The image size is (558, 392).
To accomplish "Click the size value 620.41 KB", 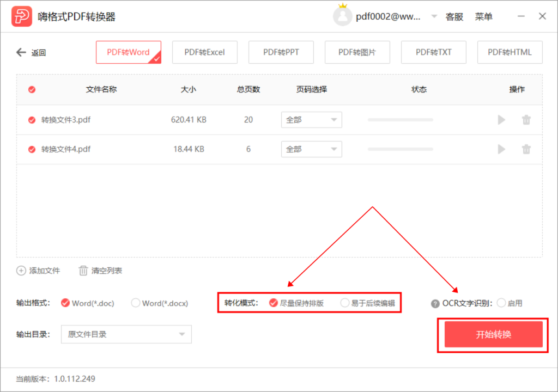I will (x=189, y=120).
